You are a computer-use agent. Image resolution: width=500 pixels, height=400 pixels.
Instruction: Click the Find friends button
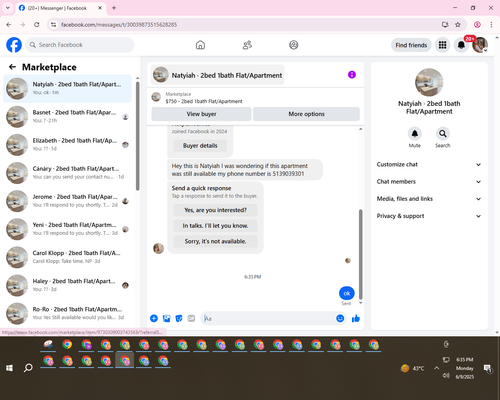coord(411,45)
